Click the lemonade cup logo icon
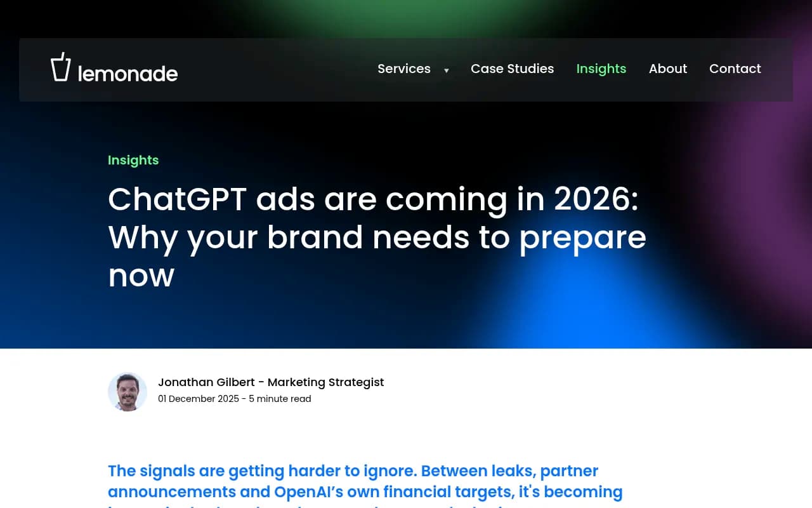 coord(60,67)
